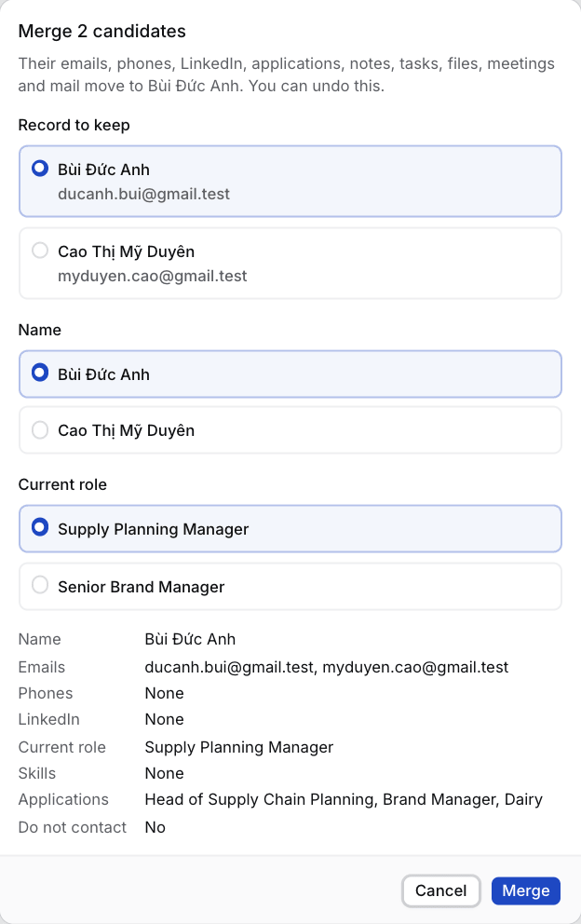Click the myduyen.cao@gmail.test email under record to keep
The width and height of the screenshot is (581, 924).
tap(152, 276)
